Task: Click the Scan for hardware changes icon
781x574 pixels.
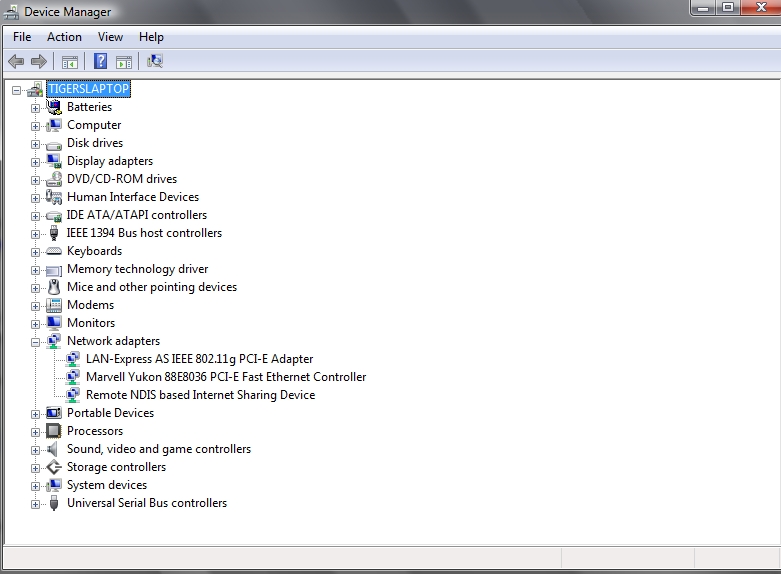Action: tap(155, 61)
